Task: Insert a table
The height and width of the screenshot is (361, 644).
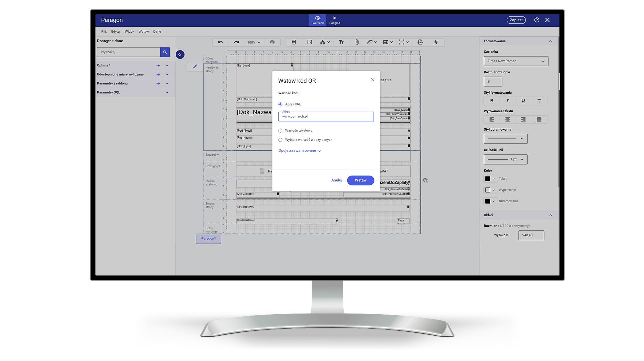Action: (x=294, y=42)
